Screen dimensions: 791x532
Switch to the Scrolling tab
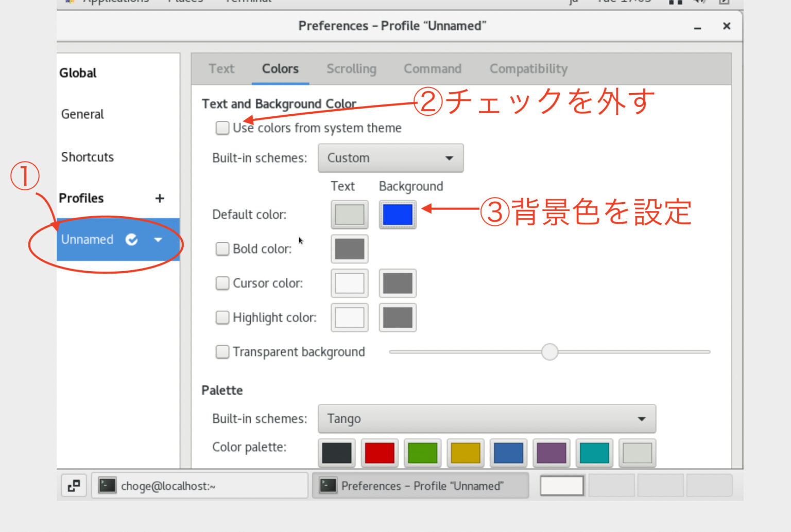click(351, 68)
